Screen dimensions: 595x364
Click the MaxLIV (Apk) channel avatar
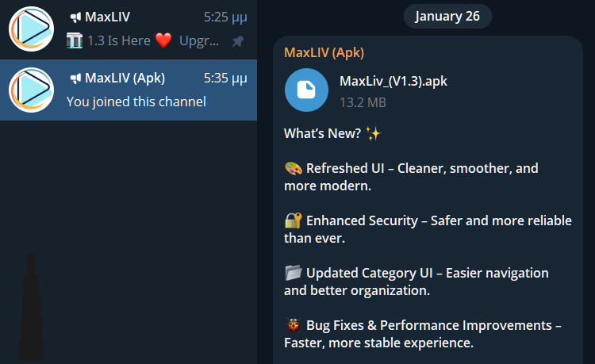tap(31, 90)
